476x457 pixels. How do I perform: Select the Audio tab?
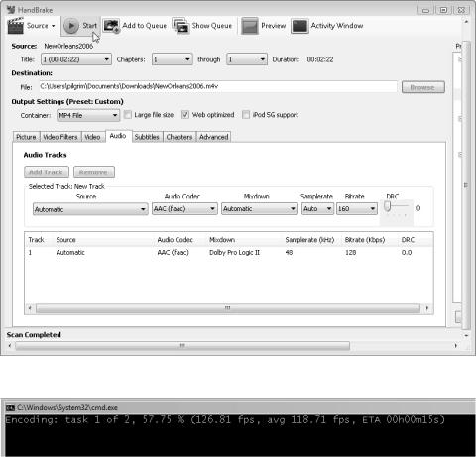118,136
